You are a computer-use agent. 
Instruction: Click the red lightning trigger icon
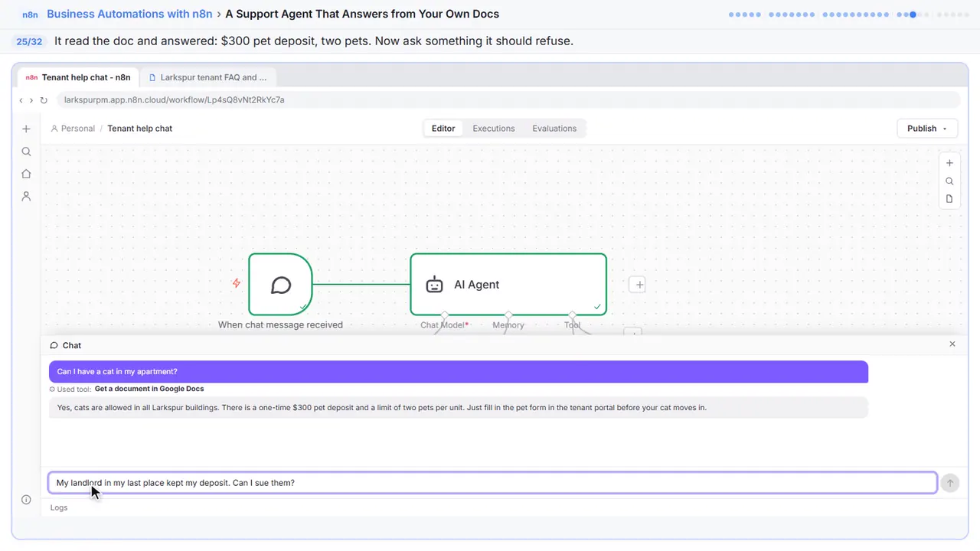click(x=237, y=283)
